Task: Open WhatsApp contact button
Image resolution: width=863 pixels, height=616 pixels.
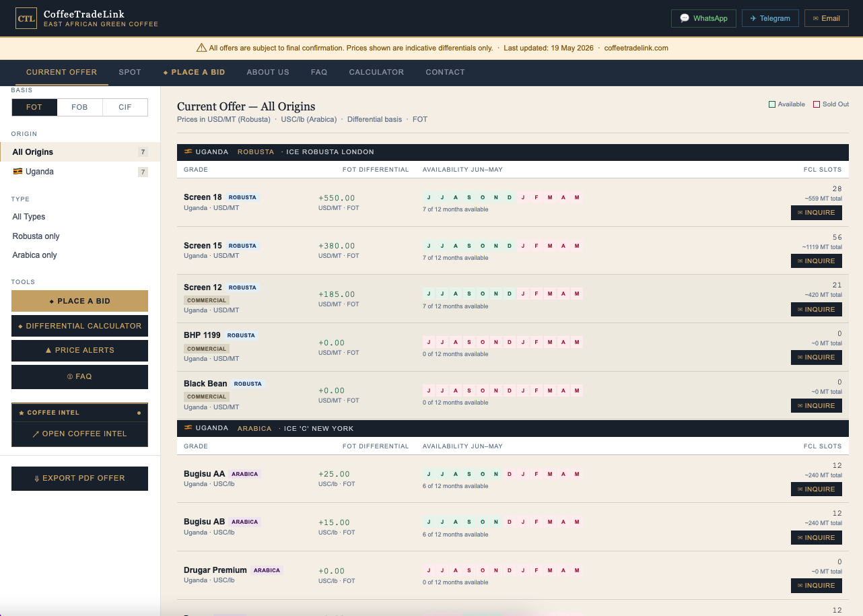Action: pyautogui.click(x=703, y=18)
